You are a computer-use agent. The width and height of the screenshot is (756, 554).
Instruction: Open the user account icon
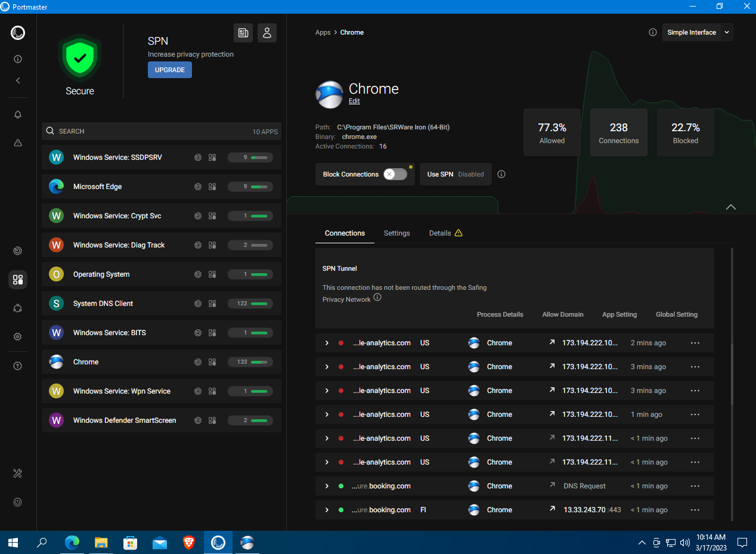point(267,33)
